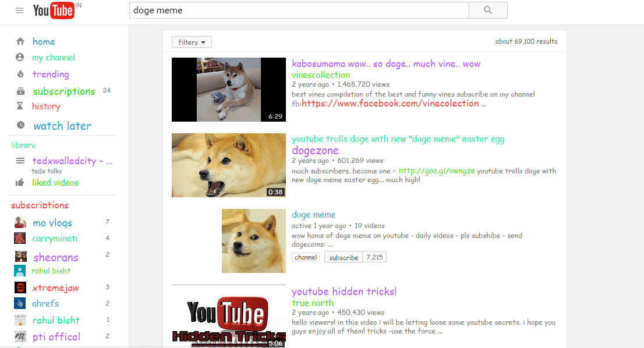Open the hamburger guide menu
644x348 pixels.
[19, 10]
